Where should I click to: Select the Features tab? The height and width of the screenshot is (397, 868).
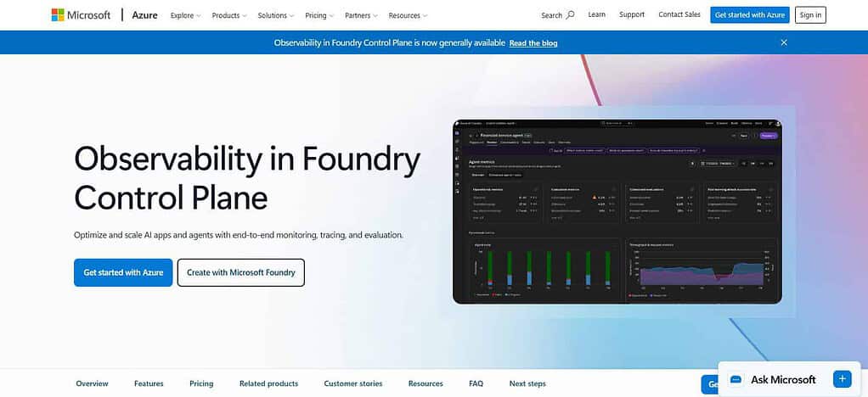149,383
